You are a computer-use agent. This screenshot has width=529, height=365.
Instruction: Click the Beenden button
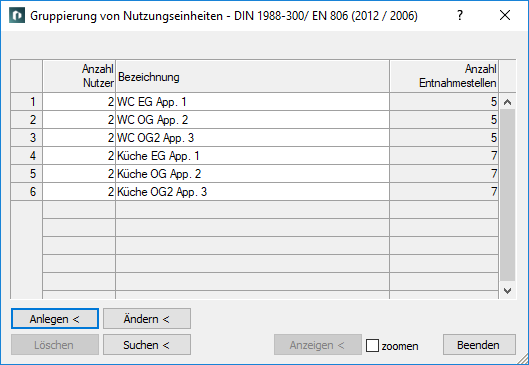(x=479, y=345)
